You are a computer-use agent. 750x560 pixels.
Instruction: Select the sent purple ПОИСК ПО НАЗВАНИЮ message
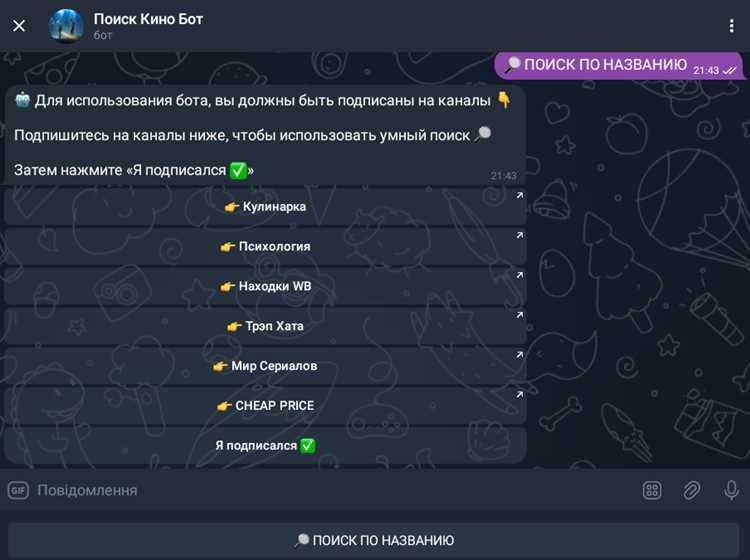[x=618, y=66]
